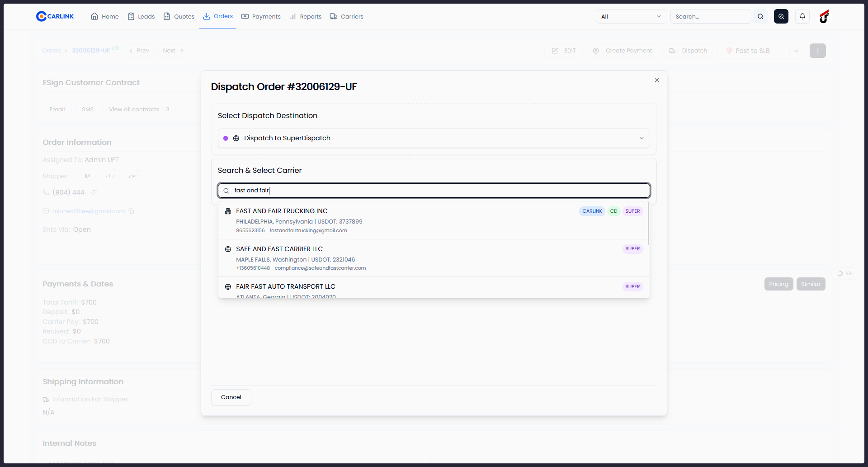Open the kebab menu beside Post to SLB

818,51
